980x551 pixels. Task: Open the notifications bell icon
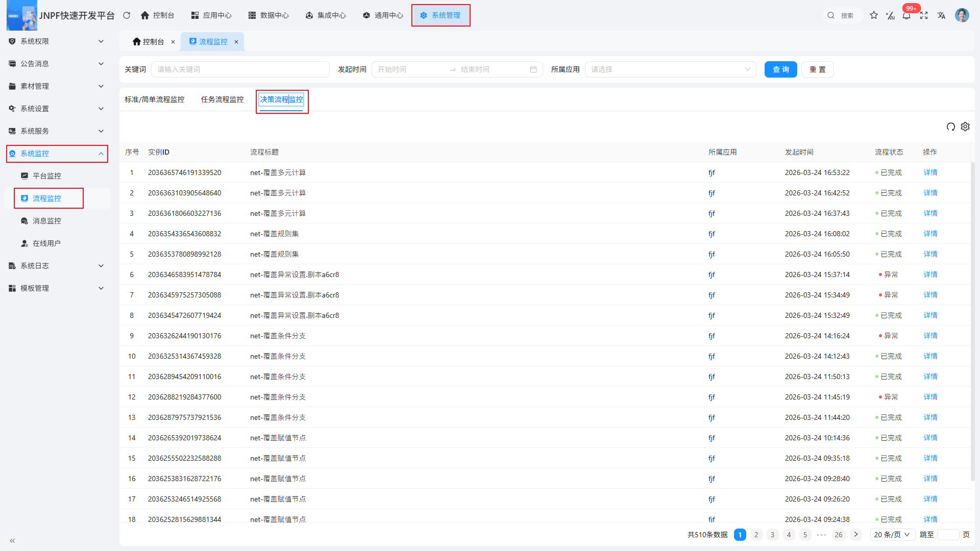tap(906, 16)
